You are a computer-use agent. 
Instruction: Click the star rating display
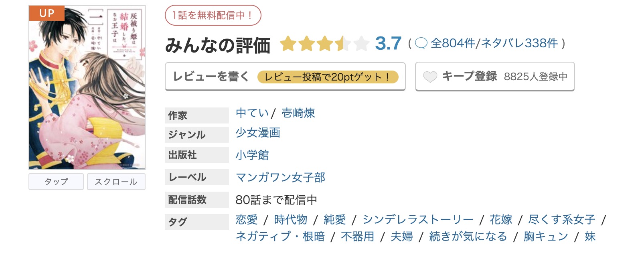point(324,43)
